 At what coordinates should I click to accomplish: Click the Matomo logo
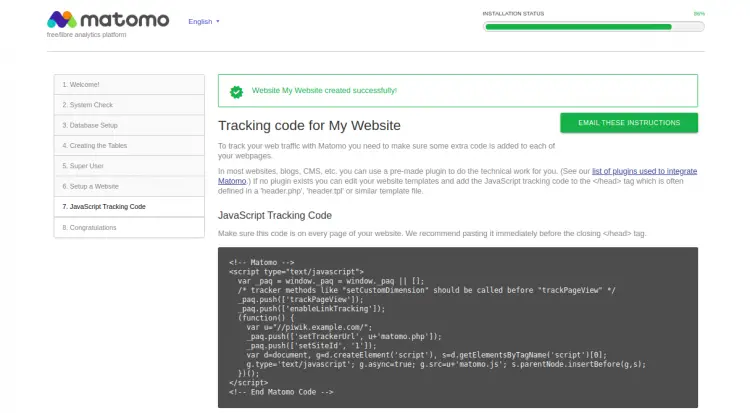tap(108, 20)
